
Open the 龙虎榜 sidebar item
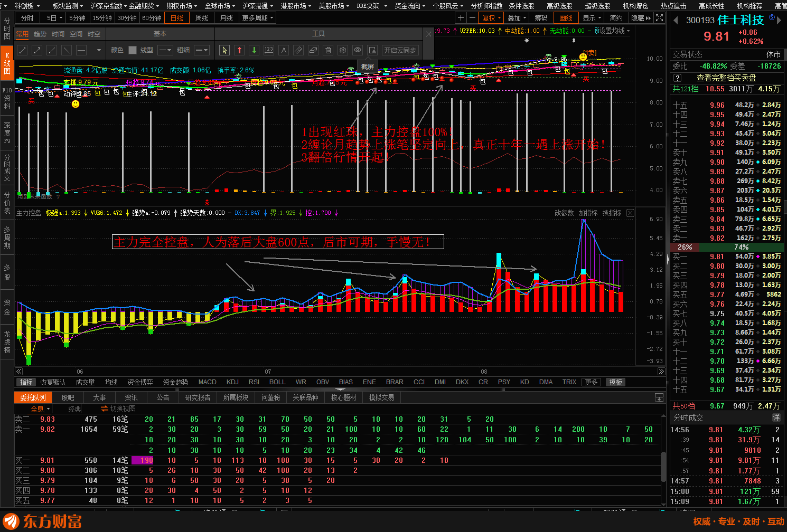(x=7, y=342)
